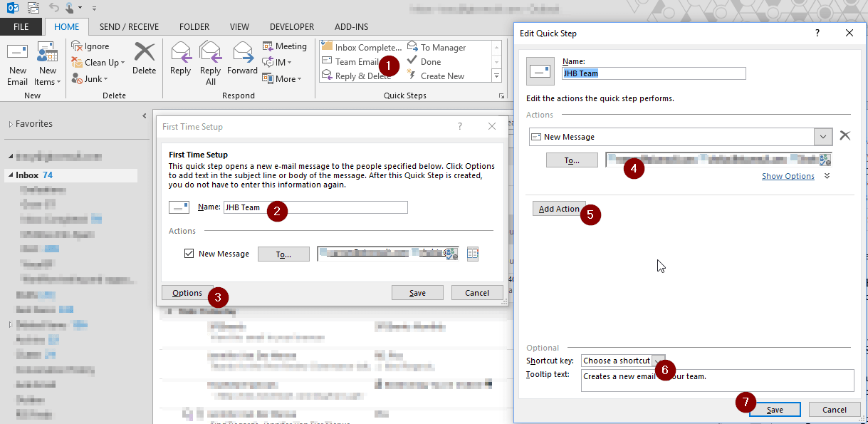Open the DEVELOPER tab
The width and height of the screenshot is (868, 424).
click(x=292, y=26)
